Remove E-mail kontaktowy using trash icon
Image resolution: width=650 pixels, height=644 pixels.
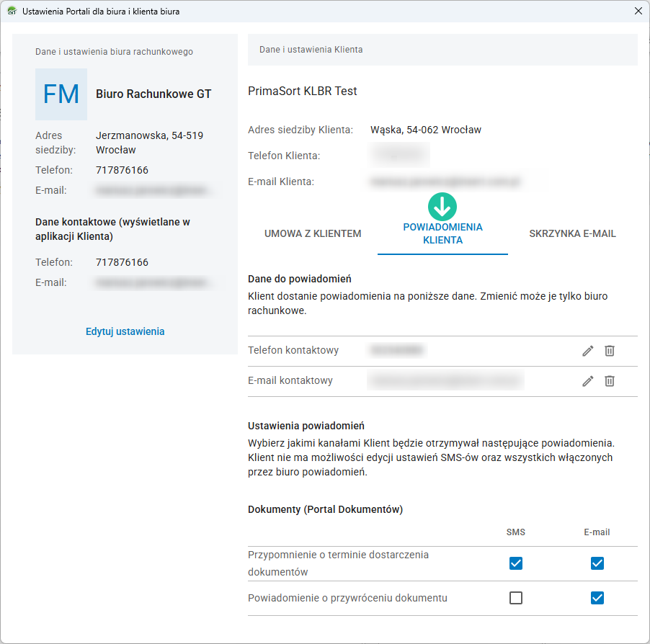click(610, 381)
